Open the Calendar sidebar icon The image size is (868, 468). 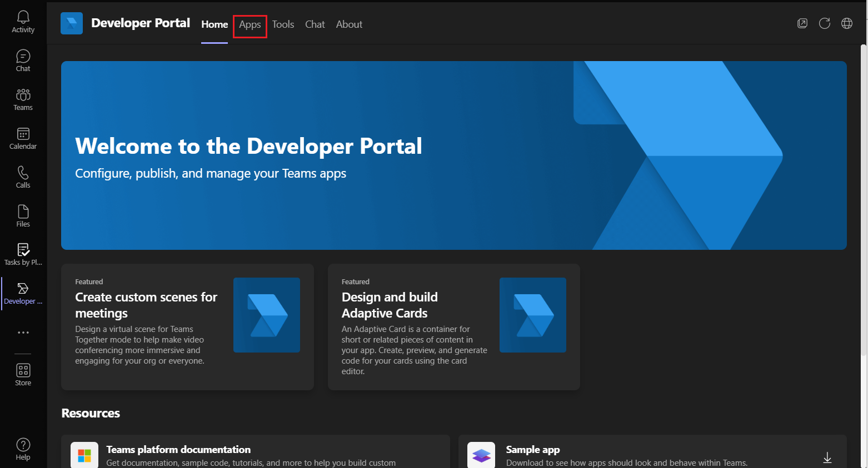[23, 139]
